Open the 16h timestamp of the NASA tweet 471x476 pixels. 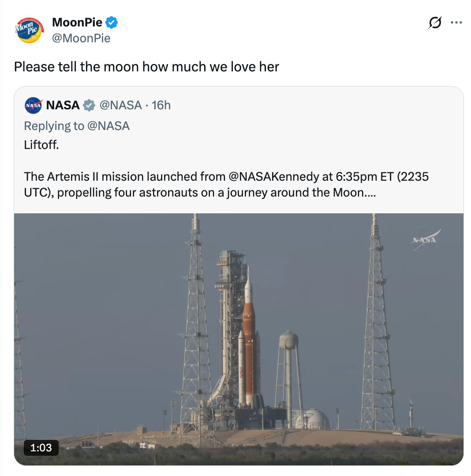coord(161,105)
